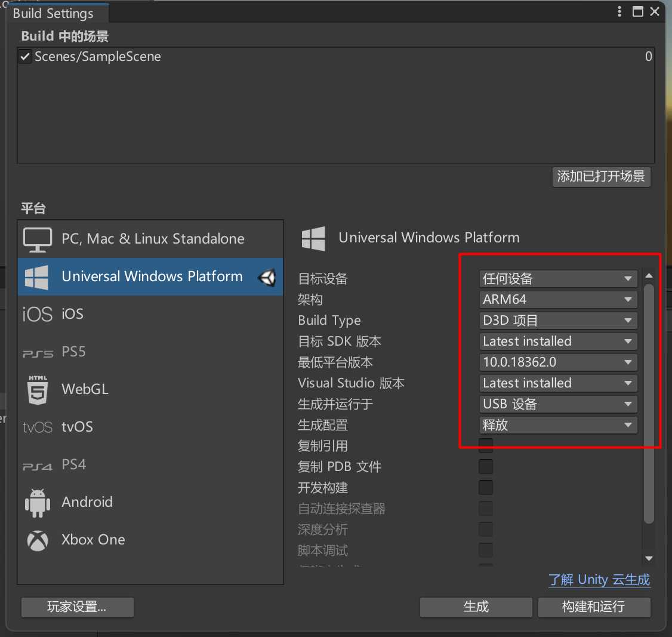Open the 架构 dropdown showing ARM64

[x=558, y=300]
